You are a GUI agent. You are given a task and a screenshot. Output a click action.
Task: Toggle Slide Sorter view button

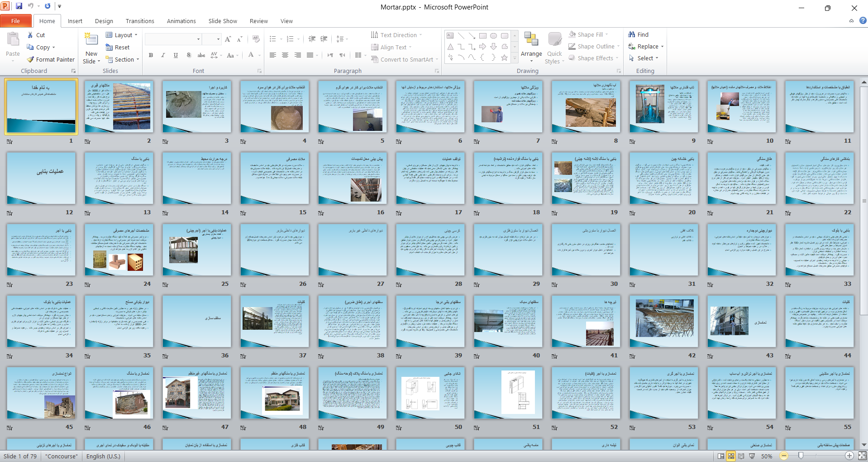click(731, 456)
